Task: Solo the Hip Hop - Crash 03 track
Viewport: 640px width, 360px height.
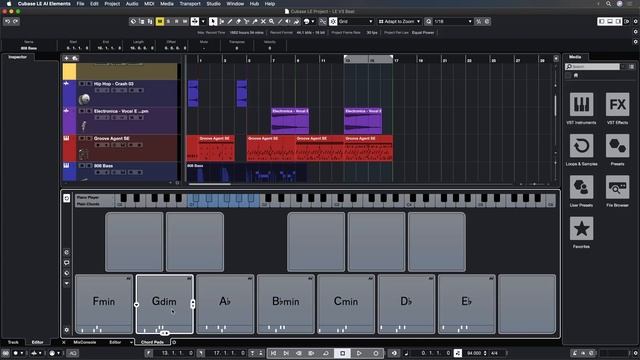Action: coord(89,84)
